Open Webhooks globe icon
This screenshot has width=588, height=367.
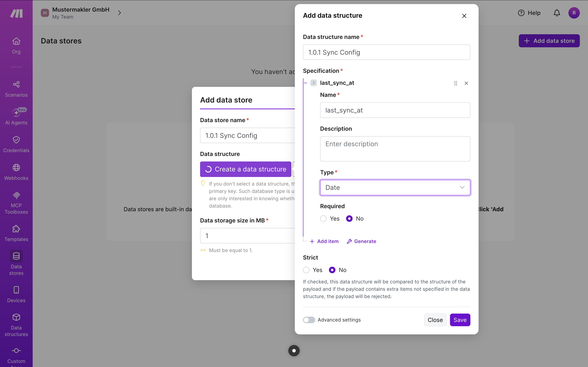tap(16, 167)
